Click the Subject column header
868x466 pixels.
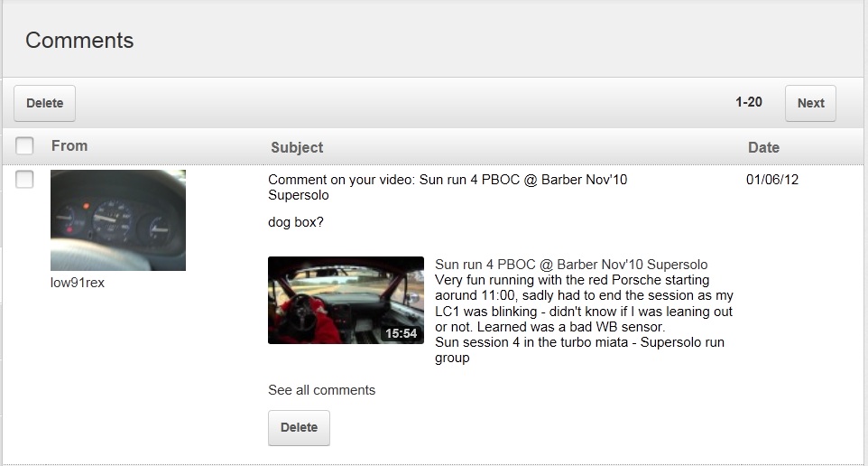tap(297, 147)
